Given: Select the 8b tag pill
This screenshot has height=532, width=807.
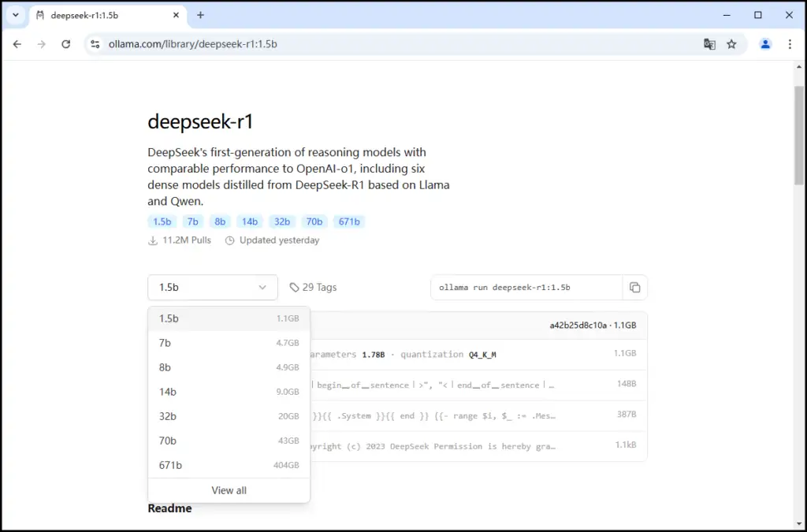Looking at the screenshot, I should tap(220, 221).
